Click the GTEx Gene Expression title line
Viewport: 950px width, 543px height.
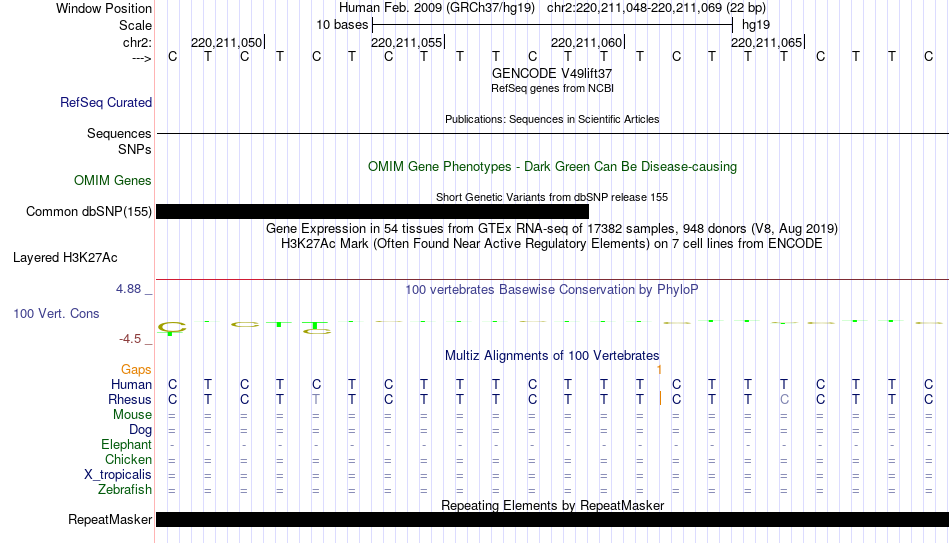tap(552, 228)
